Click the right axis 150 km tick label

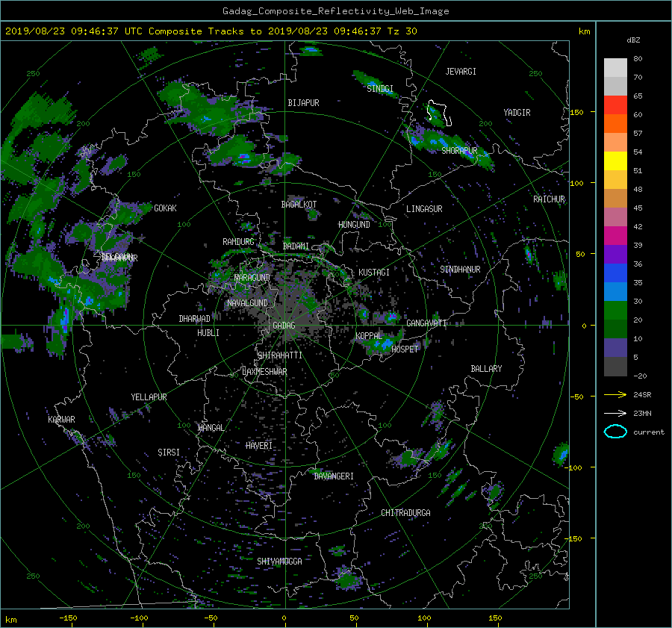click(x=577, y=112)
